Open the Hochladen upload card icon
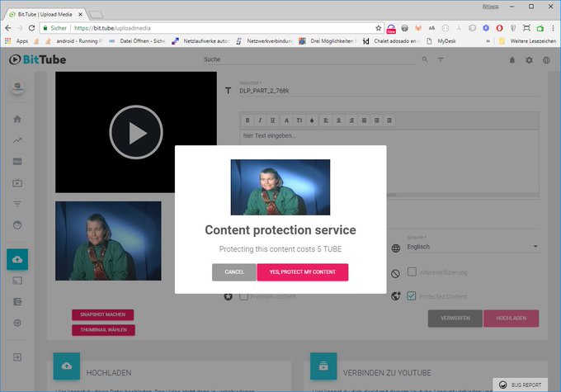This screenshot has height=392, width=561. click(x=67, y=366)
